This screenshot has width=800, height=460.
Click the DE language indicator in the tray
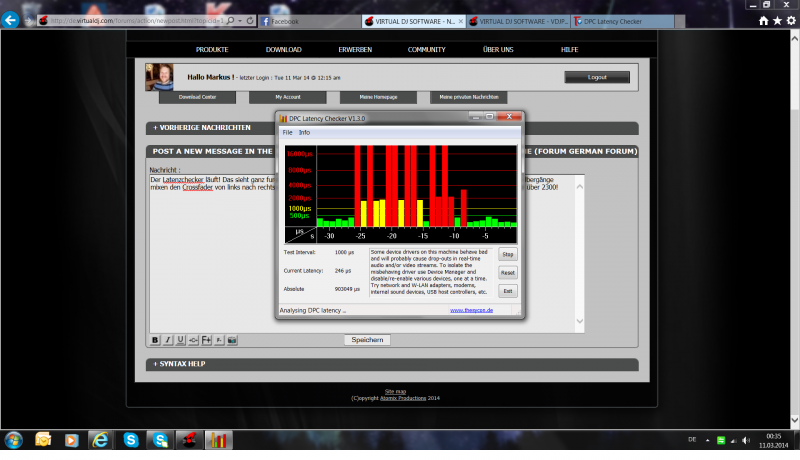(692, 440)
